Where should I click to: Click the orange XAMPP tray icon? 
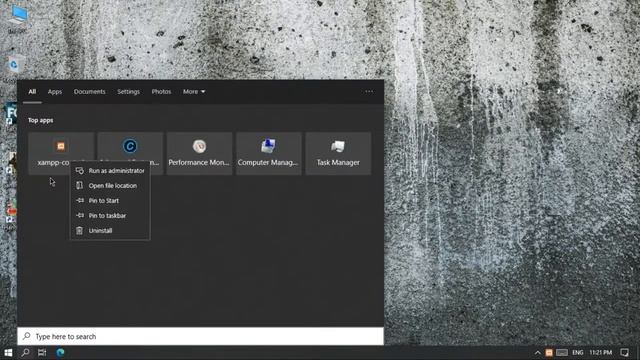tap(549, 353)
